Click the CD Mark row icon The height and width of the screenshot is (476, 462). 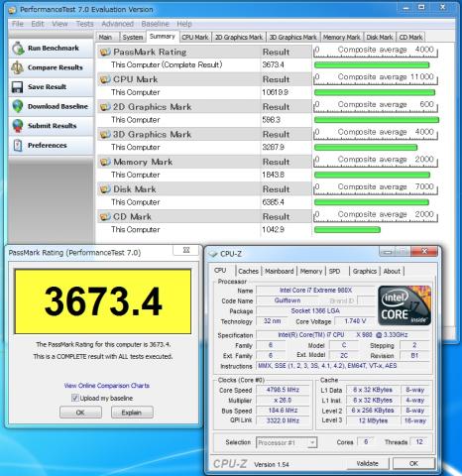click(x=105, y=217)
